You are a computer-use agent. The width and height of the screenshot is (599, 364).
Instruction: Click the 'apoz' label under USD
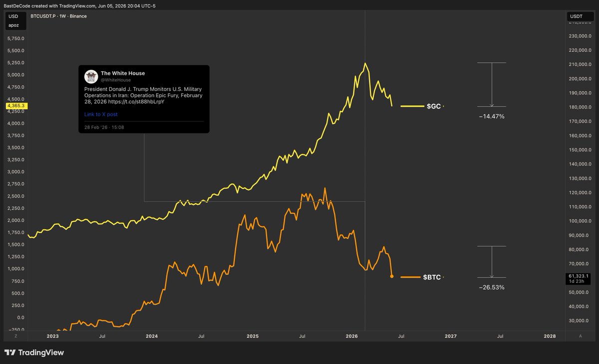(x=13, y=25)
